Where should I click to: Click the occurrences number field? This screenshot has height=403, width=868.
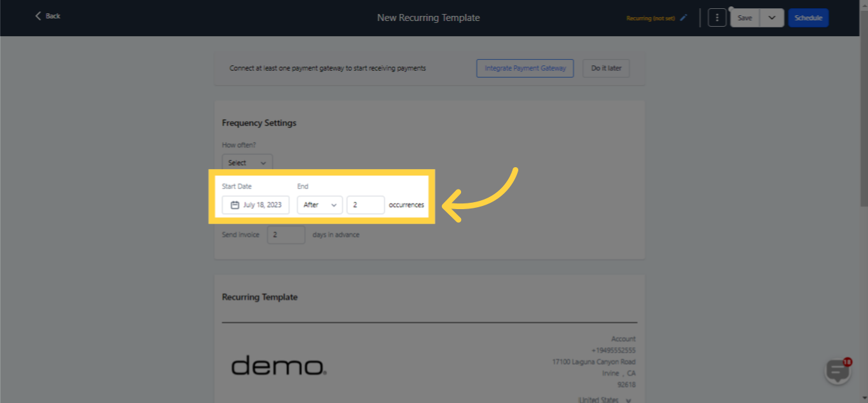click(x=366, y=205)
